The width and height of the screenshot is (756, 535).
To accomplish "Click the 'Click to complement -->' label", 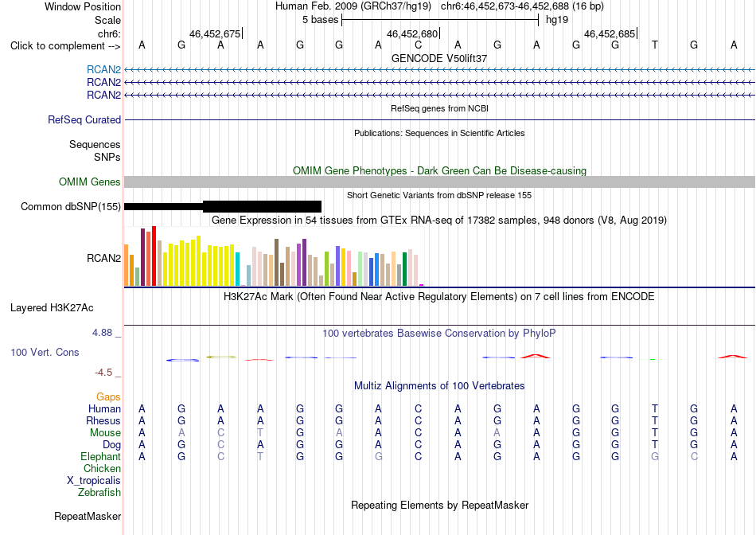I will click(65, 46).
